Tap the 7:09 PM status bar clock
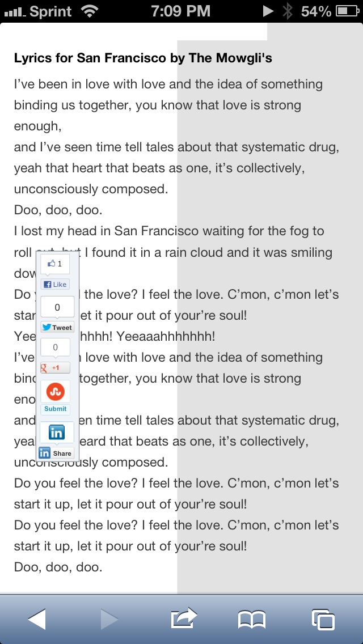Viewport: 363px width, 644px height. tap(181, 11)
